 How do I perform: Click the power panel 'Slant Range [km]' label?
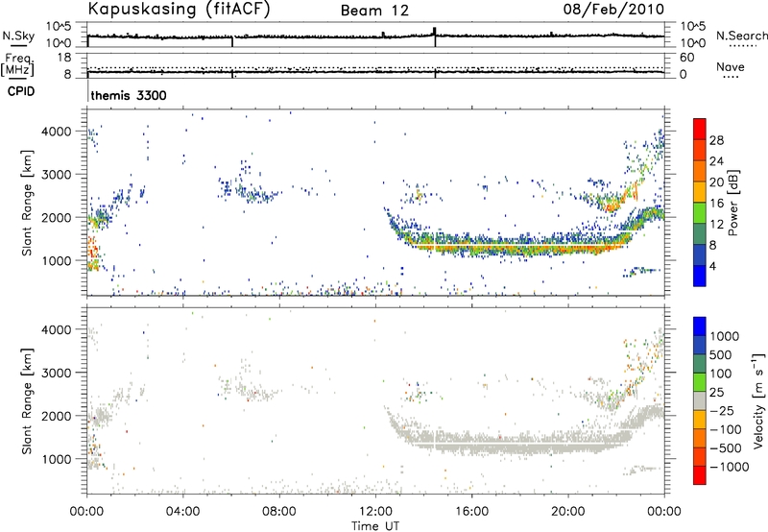tap(27, 203)
